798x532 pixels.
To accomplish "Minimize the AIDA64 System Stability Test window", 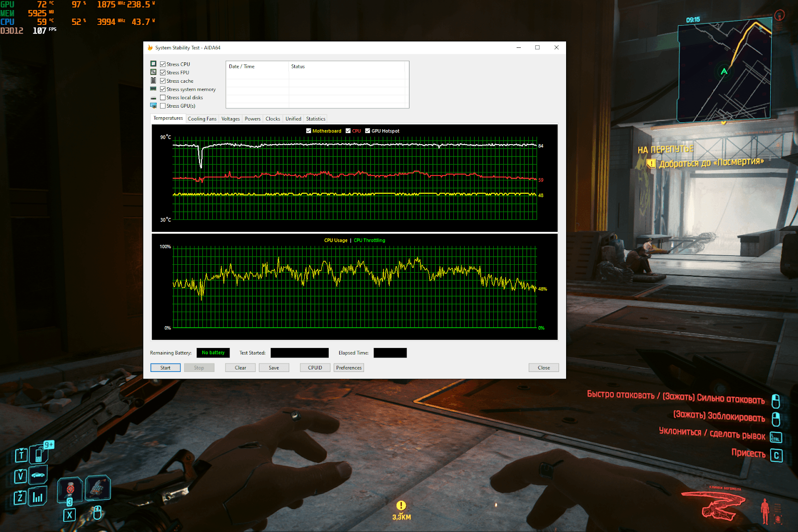I will click(519, 48).
